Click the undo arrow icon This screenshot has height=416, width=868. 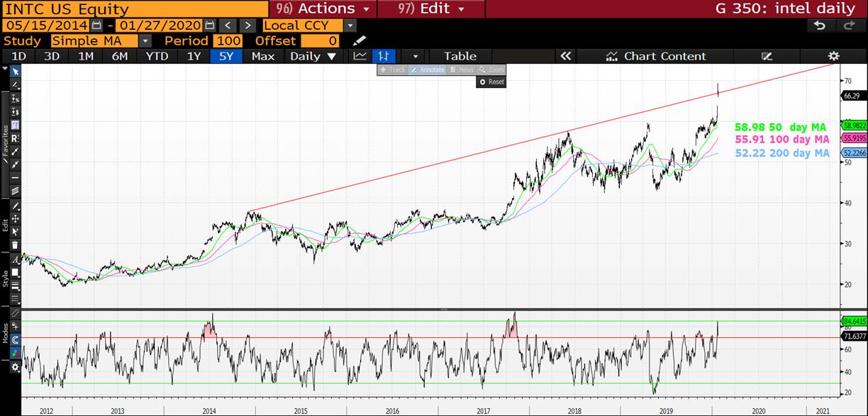(x=820, y=26)
